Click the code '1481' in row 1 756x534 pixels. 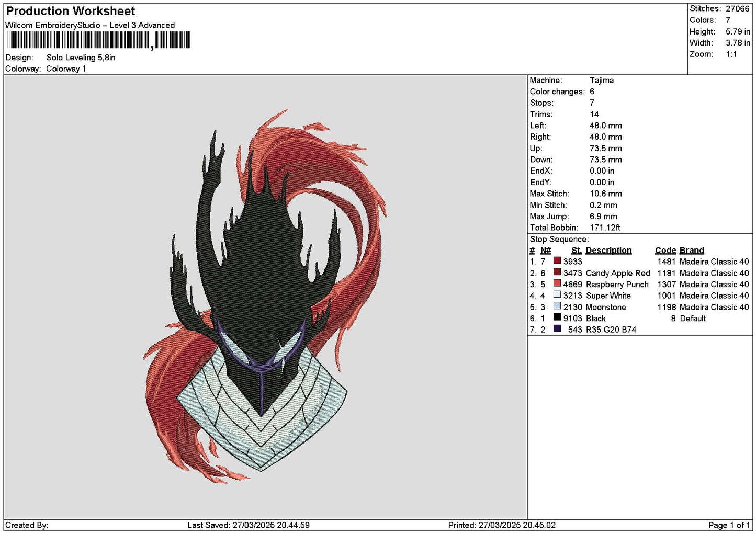(x=667, y=262)
